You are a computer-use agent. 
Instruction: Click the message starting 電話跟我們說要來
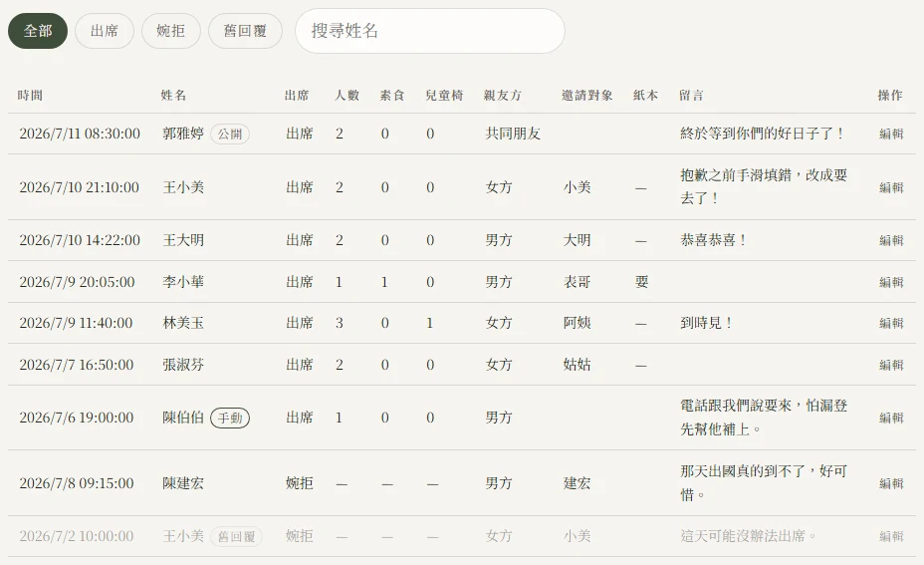pos(764,418)
